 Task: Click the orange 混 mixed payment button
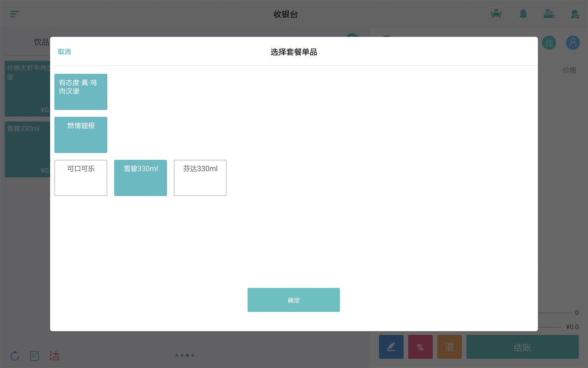point(450,347)
